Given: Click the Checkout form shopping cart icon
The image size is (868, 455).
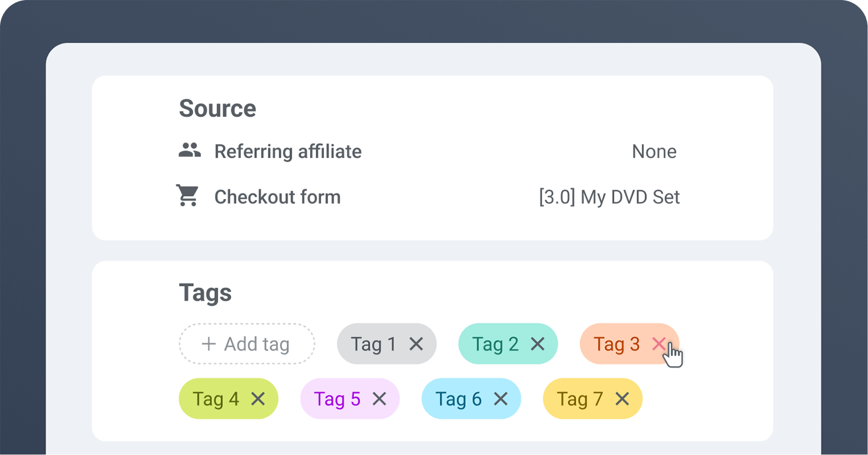Looking at the screenshot, I should 187,196.
